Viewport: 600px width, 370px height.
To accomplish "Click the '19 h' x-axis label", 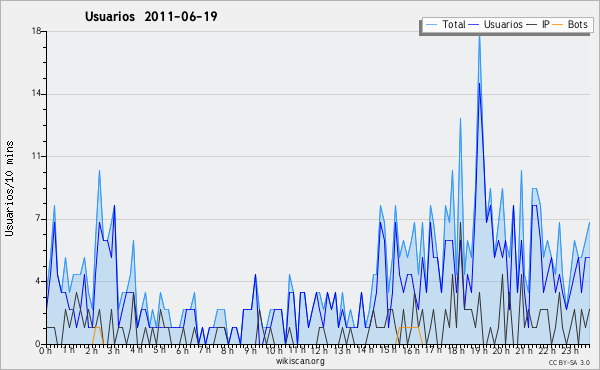I will tap(479, 351).
